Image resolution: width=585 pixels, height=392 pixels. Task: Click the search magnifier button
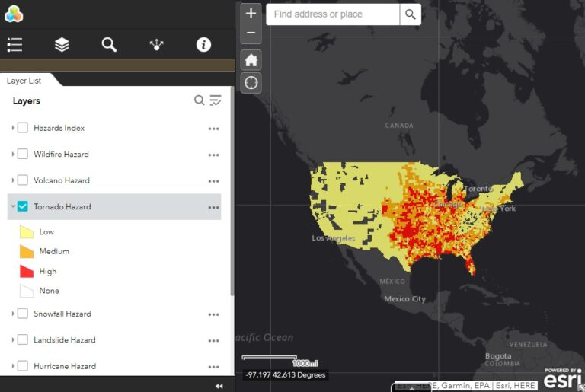410,14
